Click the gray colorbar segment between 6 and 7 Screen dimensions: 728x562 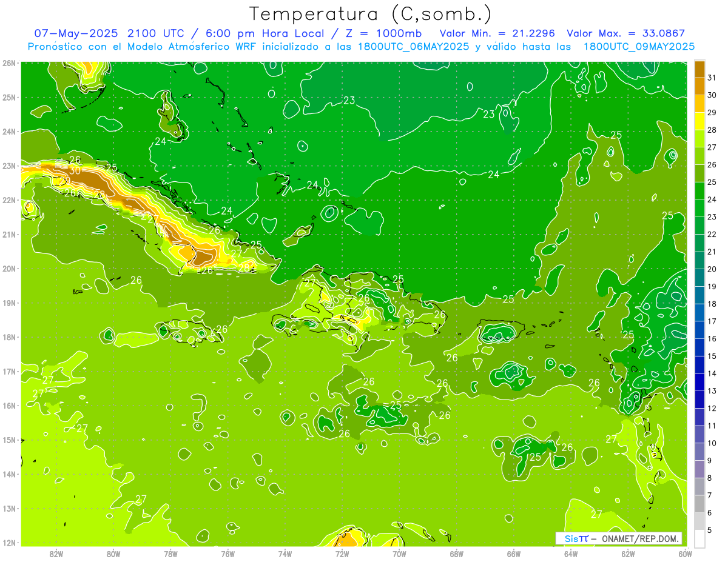point(699,504)
